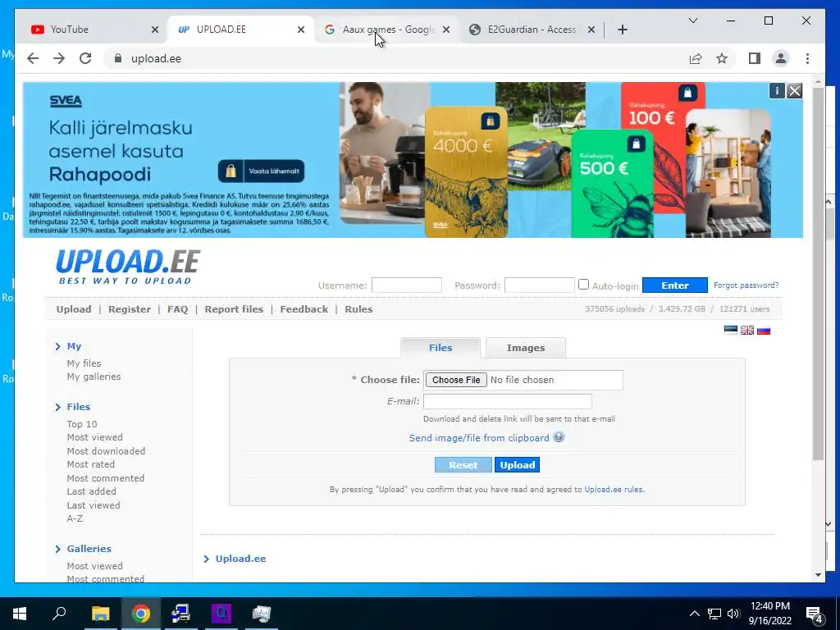This screenshot has height=630, width=840.
Task: Switch to the E2Guardian tab
Action: click(532, 30)
